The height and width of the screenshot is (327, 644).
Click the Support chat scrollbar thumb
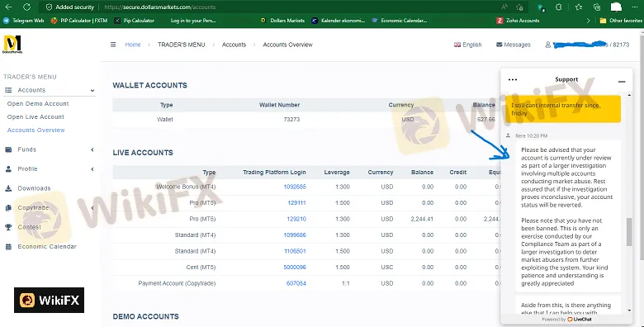tap(629, 232)
